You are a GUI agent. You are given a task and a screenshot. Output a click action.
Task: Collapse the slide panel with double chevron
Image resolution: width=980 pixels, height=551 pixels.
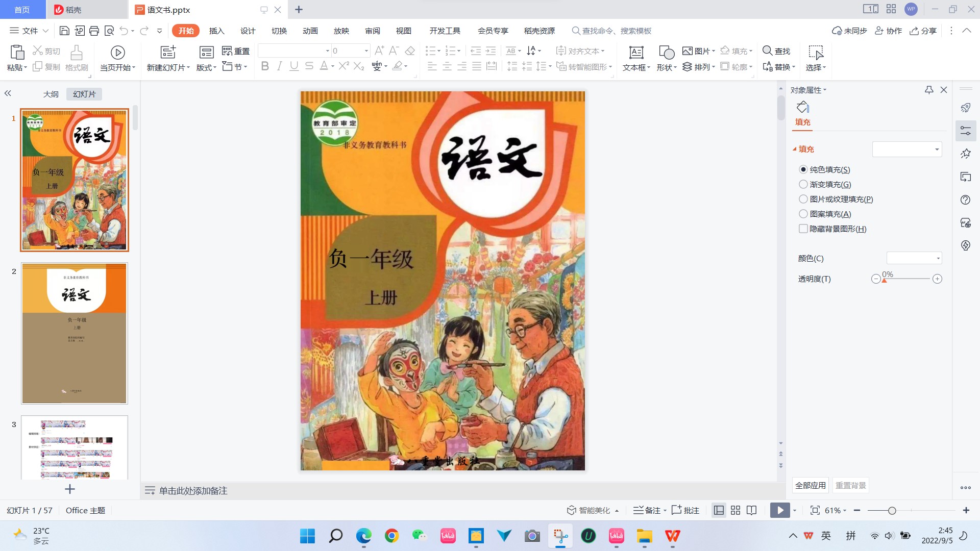[8, 93]
